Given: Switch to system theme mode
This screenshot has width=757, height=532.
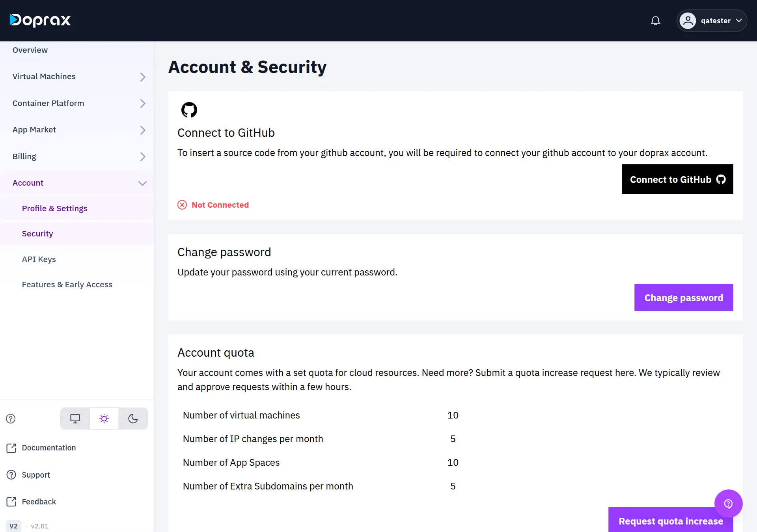Looking at the screenshot, I should (x=75, y=419).
